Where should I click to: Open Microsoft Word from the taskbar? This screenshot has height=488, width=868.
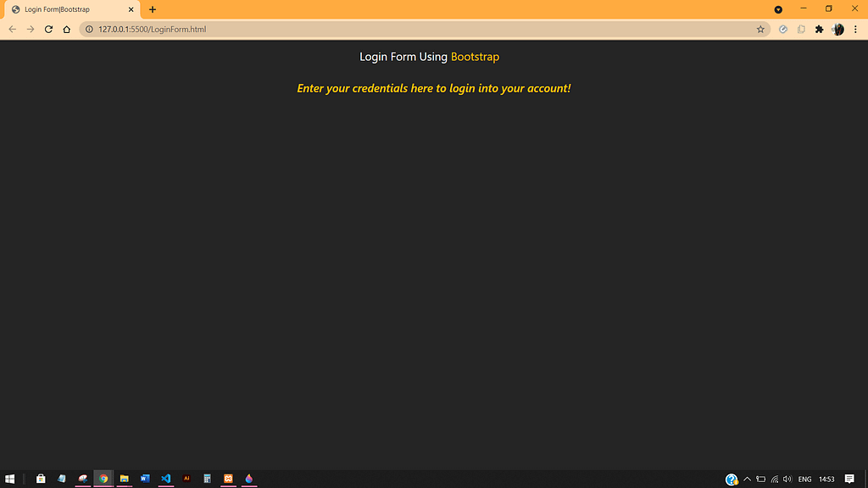point(145,479)
